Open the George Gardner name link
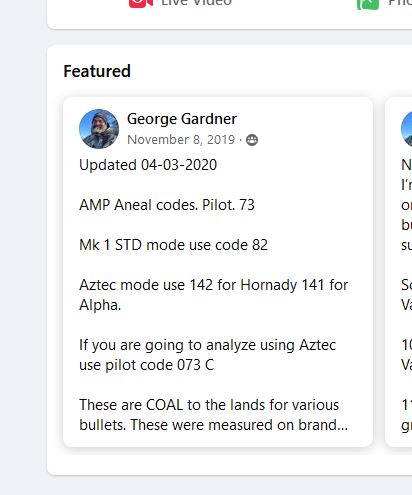The height and width of the screenshot is (495, 412). coord(182,119)
